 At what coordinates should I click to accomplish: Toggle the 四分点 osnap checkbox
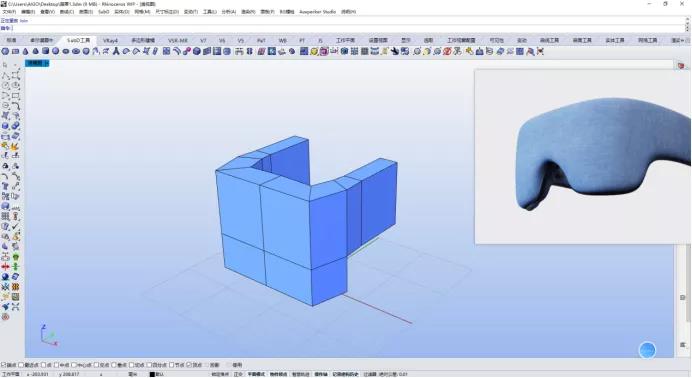(149, 365)
